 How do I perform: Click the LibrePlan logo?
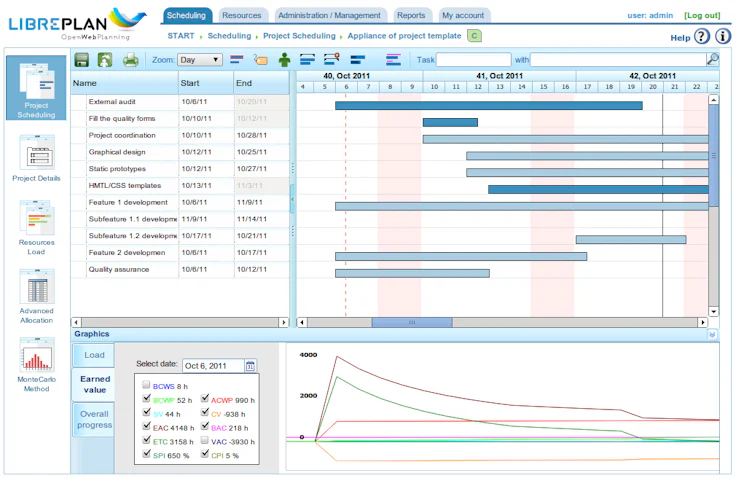click(77, 23)
